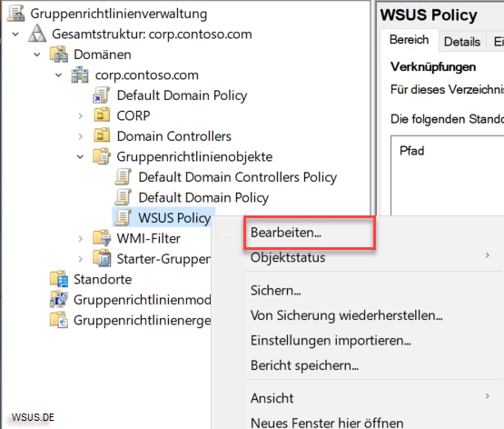Switch to the Details tab
The width and height of the screenshot is (504, 429).
pos(462,42)
